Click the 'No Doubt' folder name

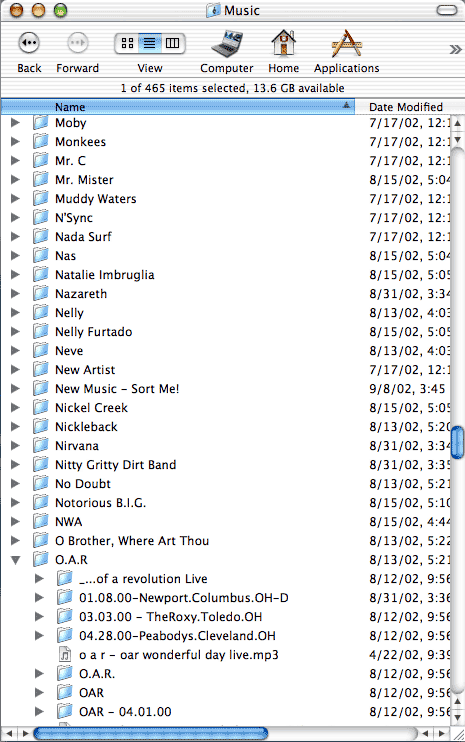(83, 484)
